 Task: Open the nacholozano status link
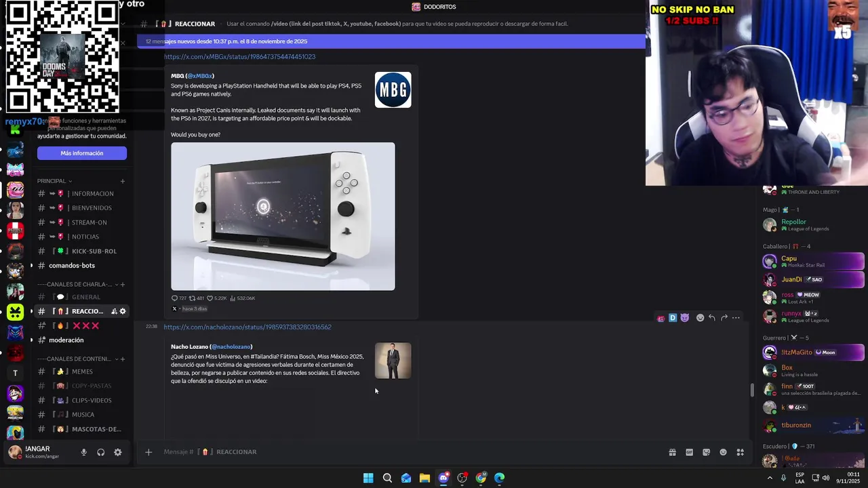pyautogui.click(x=248, y=327)
